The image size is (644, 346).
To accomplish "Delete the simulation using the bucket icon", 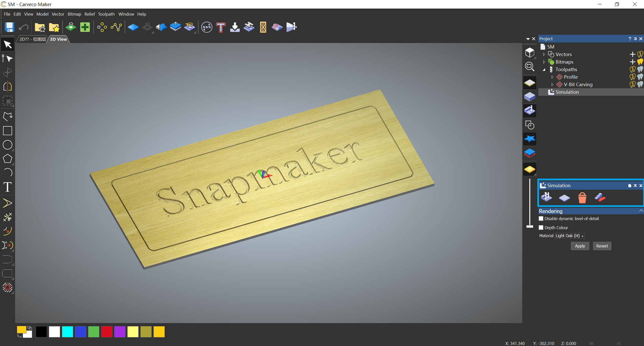I will [x=582, y=198].
